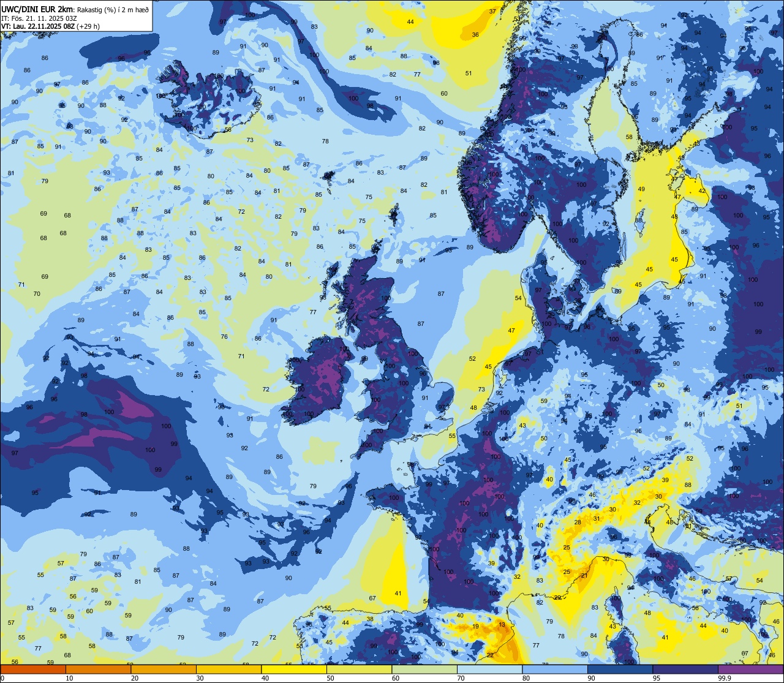Select the 80–90 medium blue legend swatch

[x=555, y=670]
